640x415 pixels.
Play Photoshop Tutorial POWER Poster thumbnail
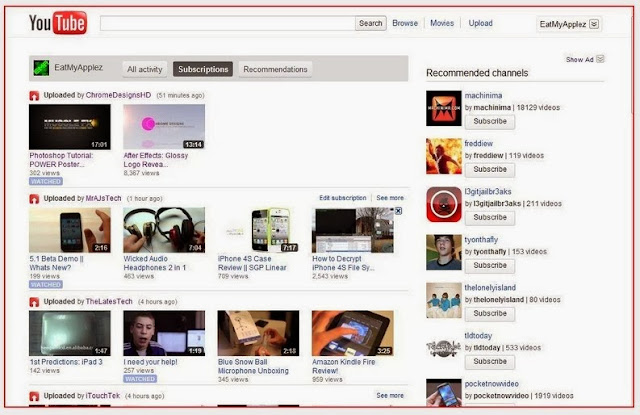pos(70,127)
